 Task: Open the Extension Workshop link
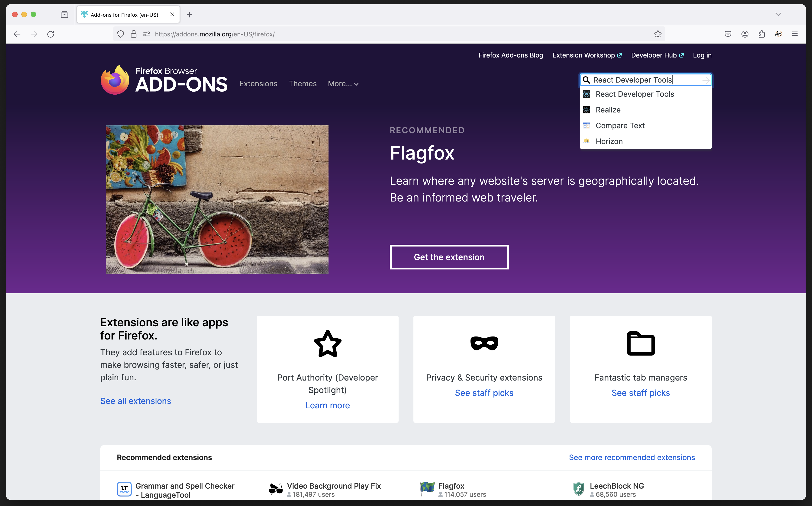point(587,55)
